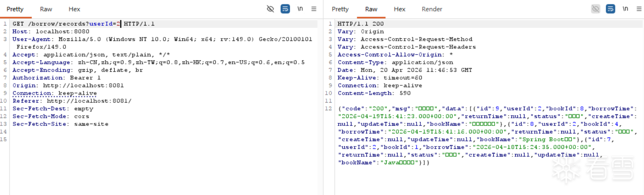Toggle word wrap in response viewer
The height and width of the screenshot is (195, 644).
coord(610,9)
